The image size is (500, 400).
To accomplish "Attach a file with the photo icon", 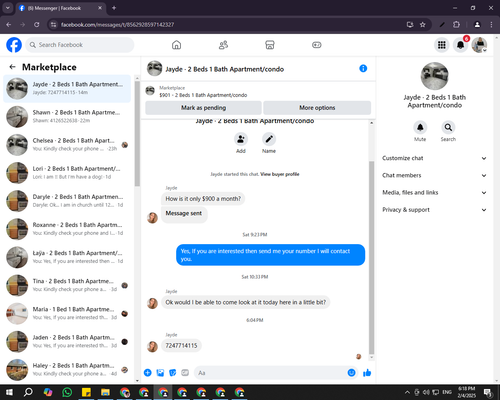I will tap(160, 373).
